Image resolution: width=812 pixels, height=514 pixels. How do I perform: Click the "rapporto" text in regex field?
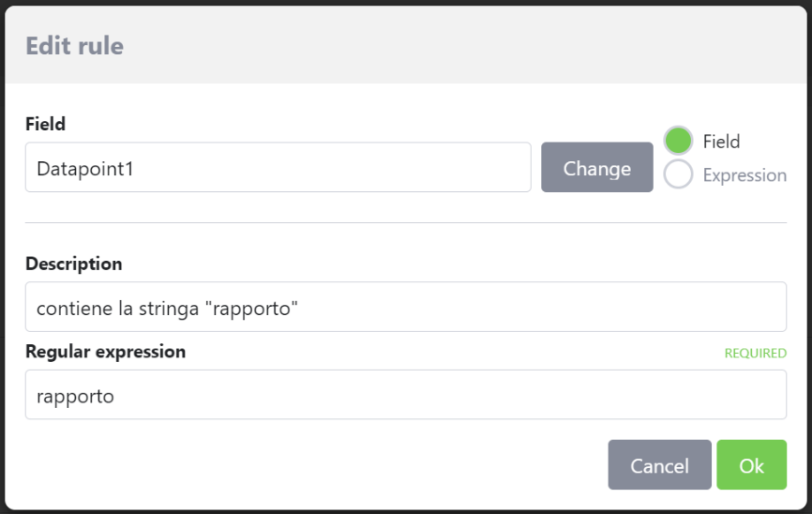pos(75,396)
